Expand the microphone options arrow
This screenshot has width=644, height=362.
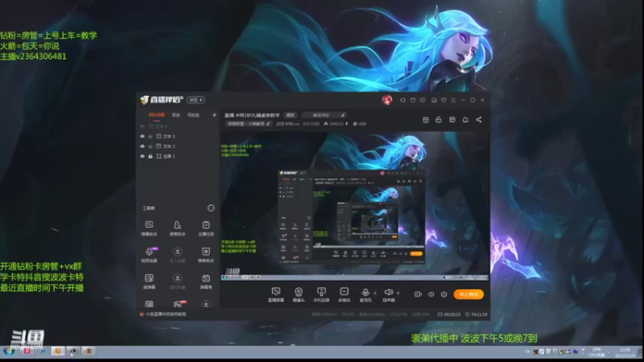[375, 293]
